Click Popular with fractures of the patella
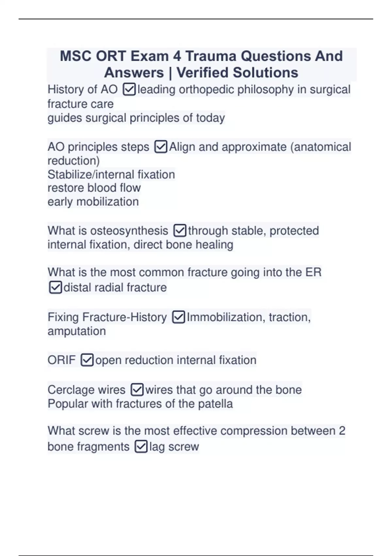The image size is (392, 556). click(x=140, y=404)
